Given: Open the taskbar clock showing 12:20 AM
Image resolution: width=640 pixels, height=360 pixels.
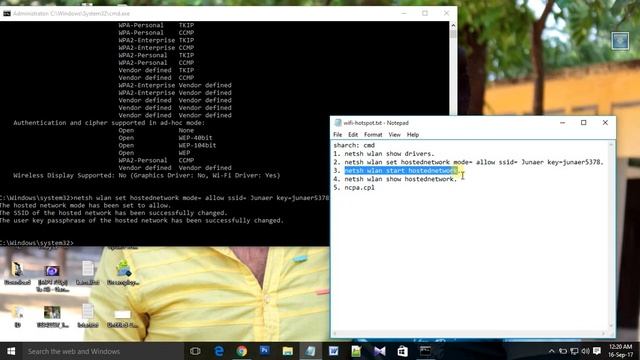Looking at the screenshot, I should [620, 351].
